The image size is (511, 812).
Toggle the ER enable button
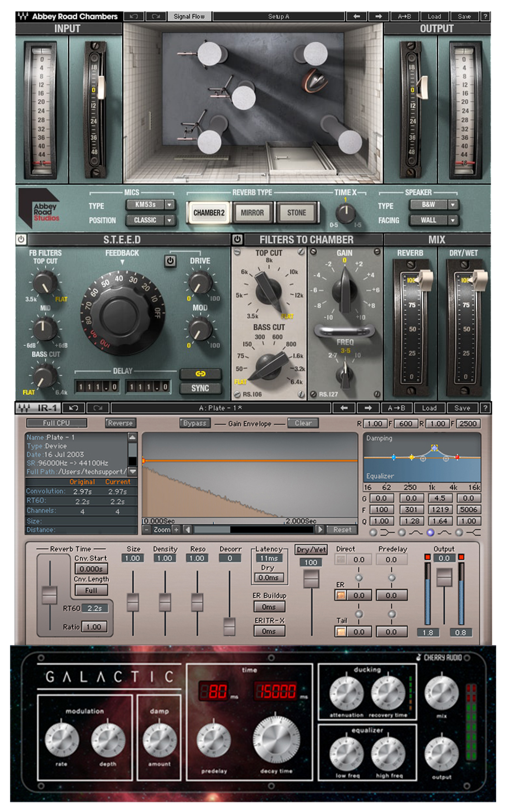(x=341, y=595)
